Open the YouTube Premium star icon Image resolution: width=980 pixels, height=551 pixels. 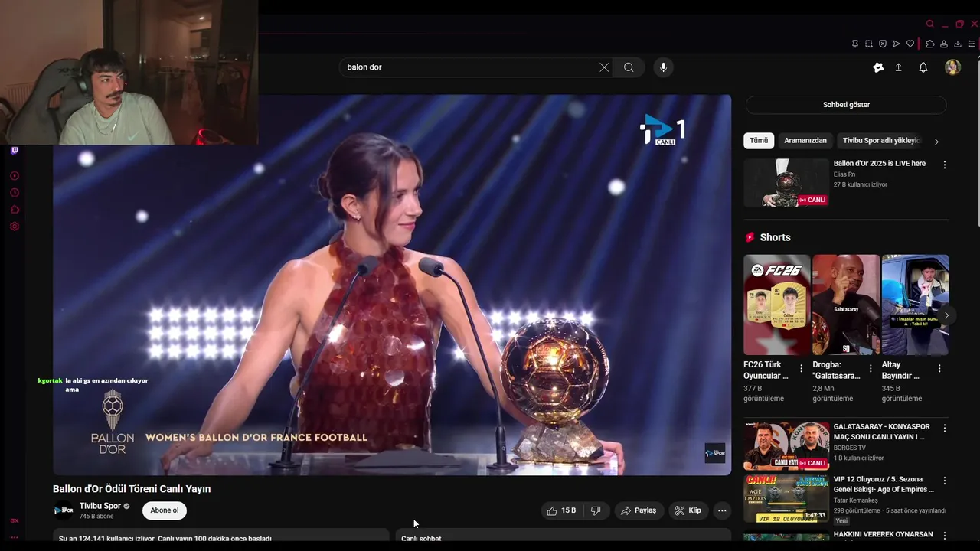pyautogui.click(x=878, y=67)
